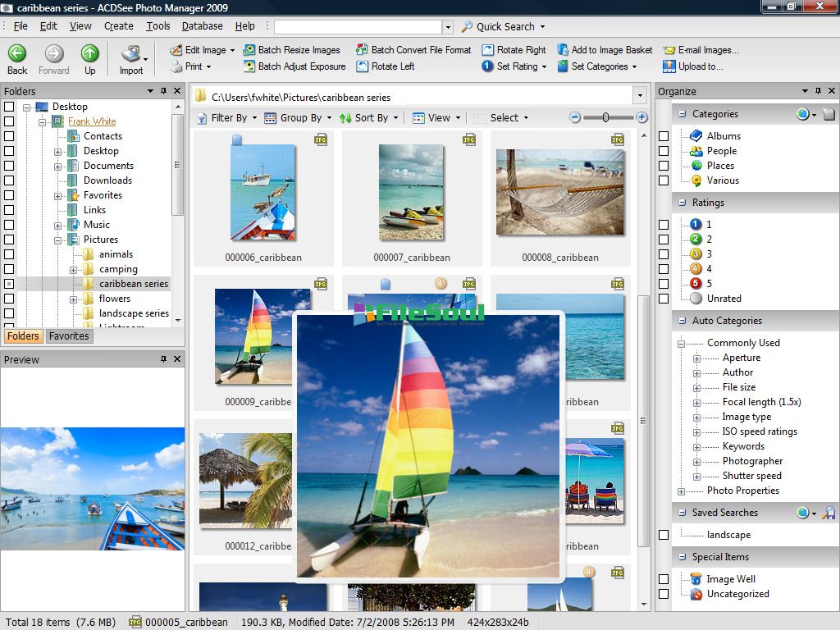Click the Rotate Right toolbar icon
Image resolution: width=840 pixels, height=630 pixels.
(488, 50)
